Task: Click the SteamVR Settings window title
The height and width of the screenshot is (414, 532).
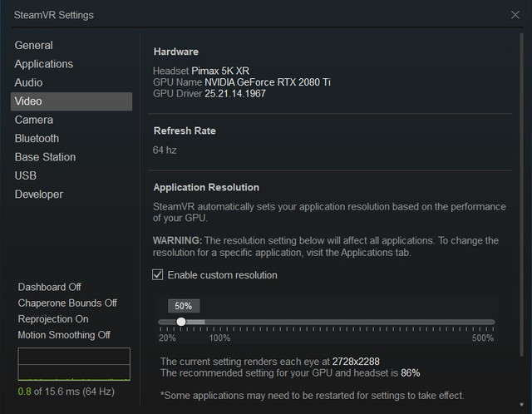Action: pos(53,15)
